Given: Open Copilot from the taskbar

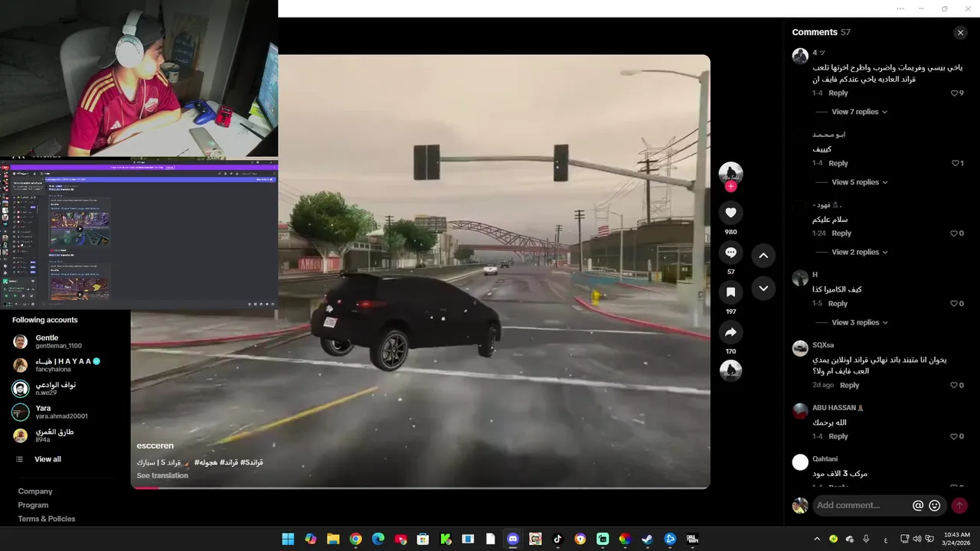Looking at the screenshot, I should click(311, 539).
